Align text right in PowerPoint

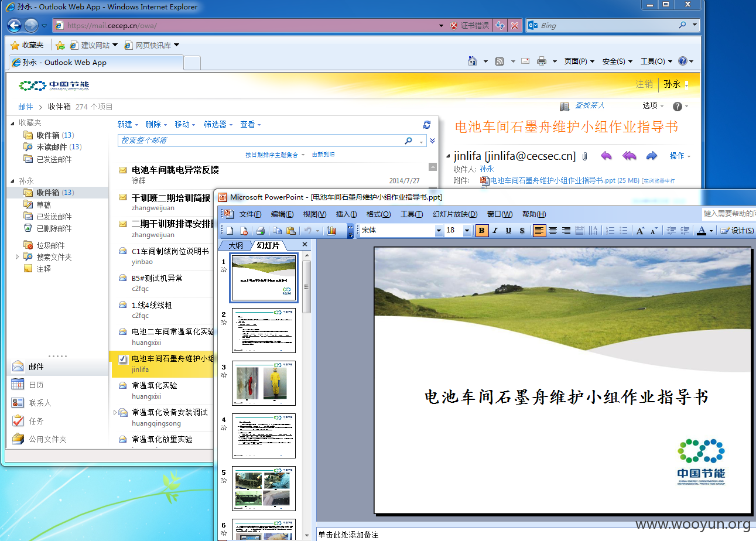click(x=566, y=231)
